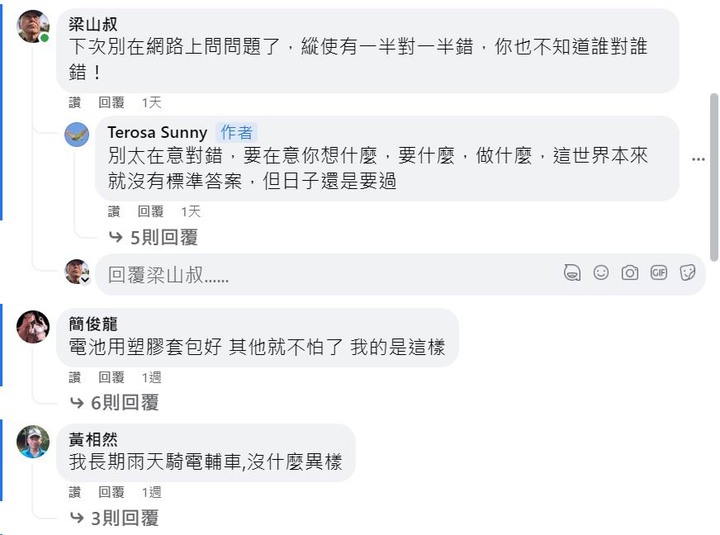Reply to 簡俊龍's comment via 回覆
The height and width of the screenshot is (535, 720).
(x=111, y=377)
